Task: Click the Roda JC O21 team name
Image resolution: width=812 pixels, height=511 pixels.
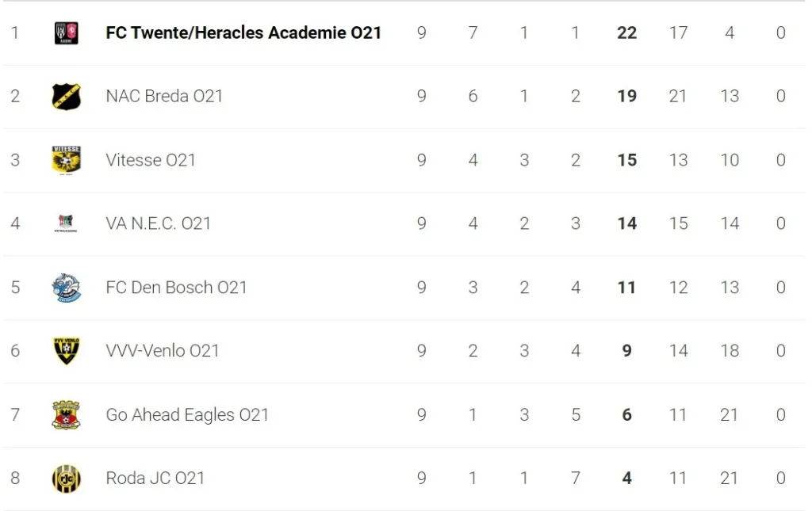Action: [x=155, y=479]
